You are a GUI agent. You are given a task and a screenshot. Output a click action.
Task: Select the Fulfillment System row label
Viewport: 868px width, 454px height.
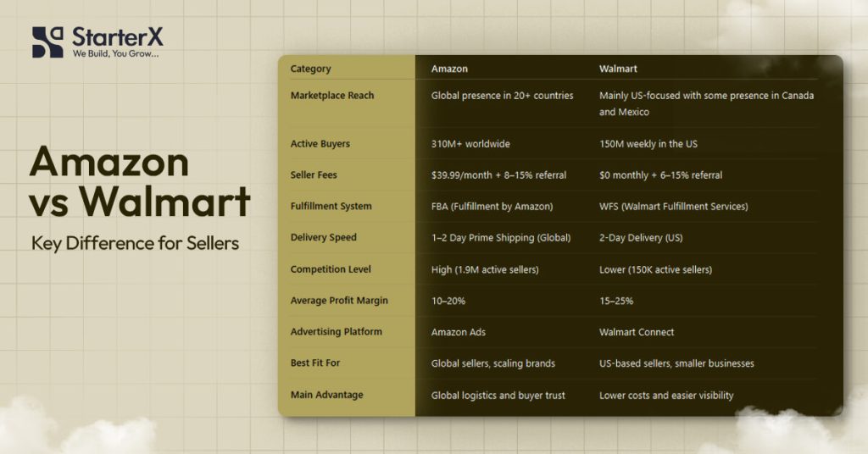click(331, 207)
